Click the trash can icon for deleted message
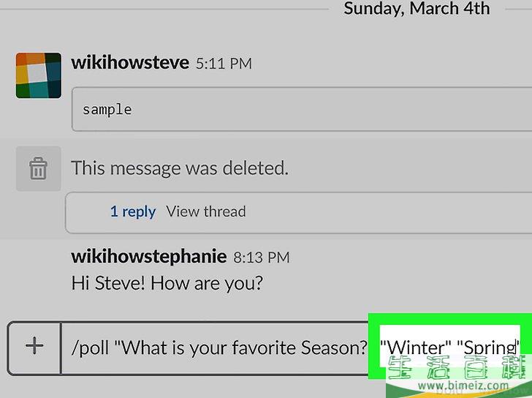Screen dimensions: 532x398 38,168
